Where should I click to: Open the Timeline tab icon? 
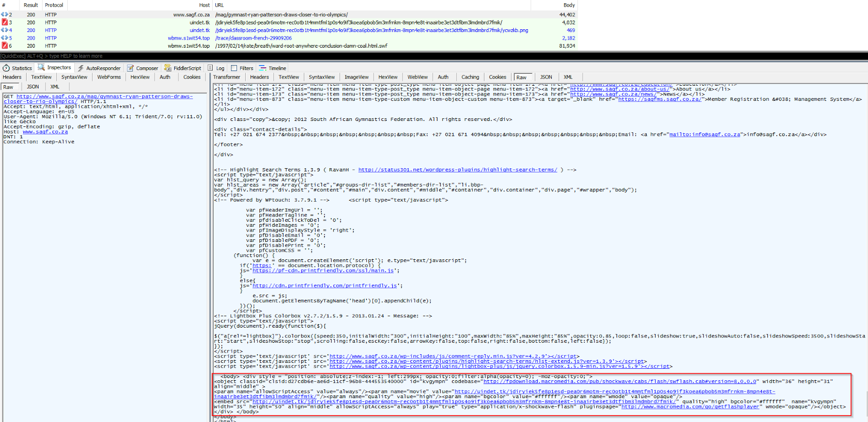[x=263, y=68]
